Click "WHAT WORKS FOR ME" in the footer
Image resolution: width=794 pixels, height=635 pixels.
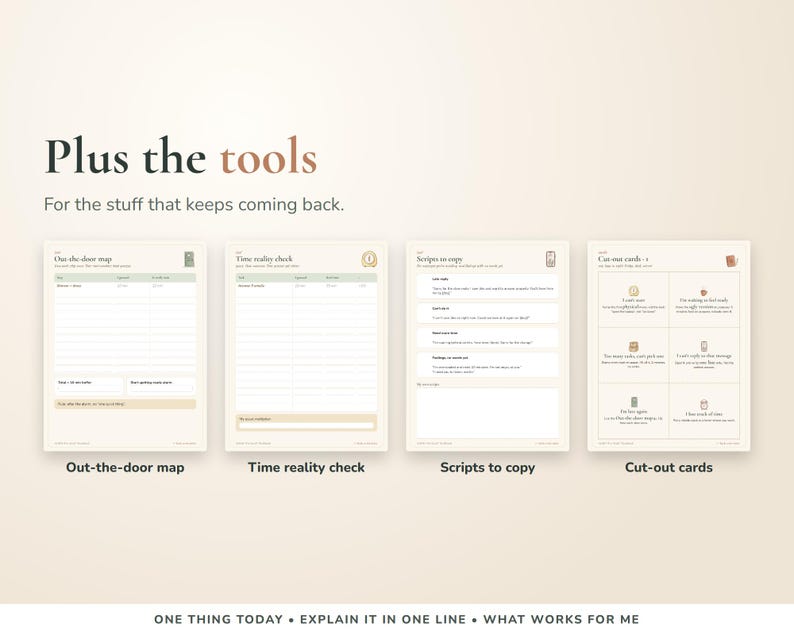pos(561,619)
